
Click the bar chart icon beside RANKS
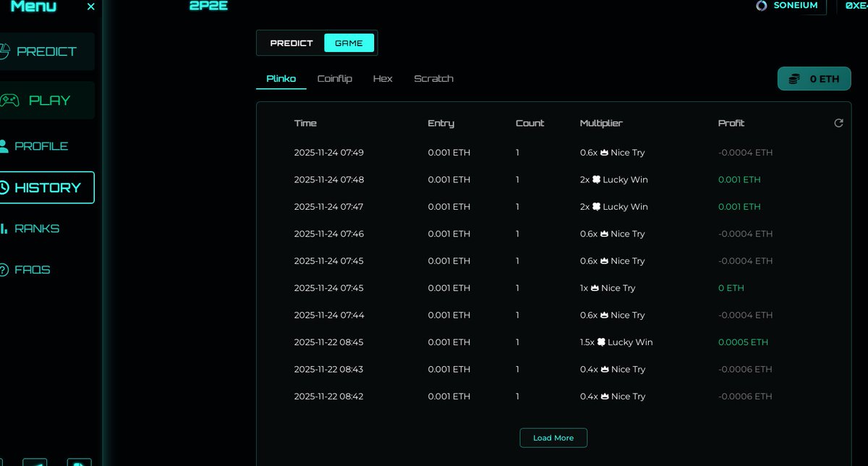point(4,229)
